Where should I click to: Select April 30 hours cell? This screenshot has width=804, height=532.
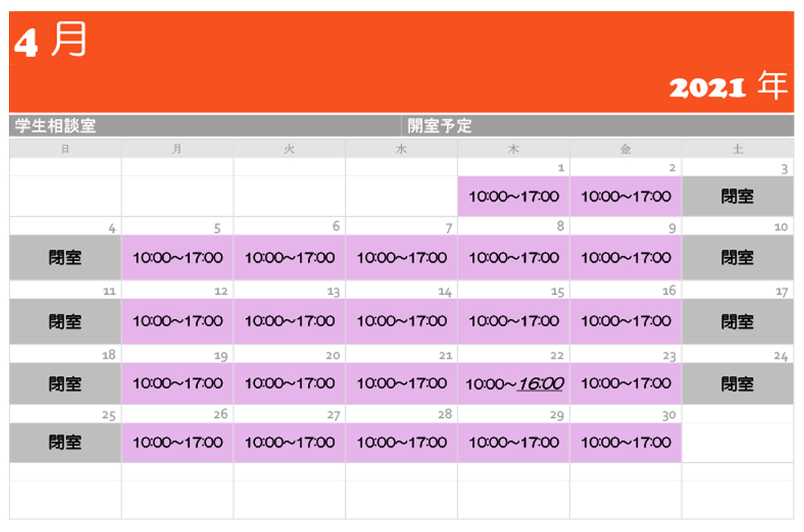[626, 442]
